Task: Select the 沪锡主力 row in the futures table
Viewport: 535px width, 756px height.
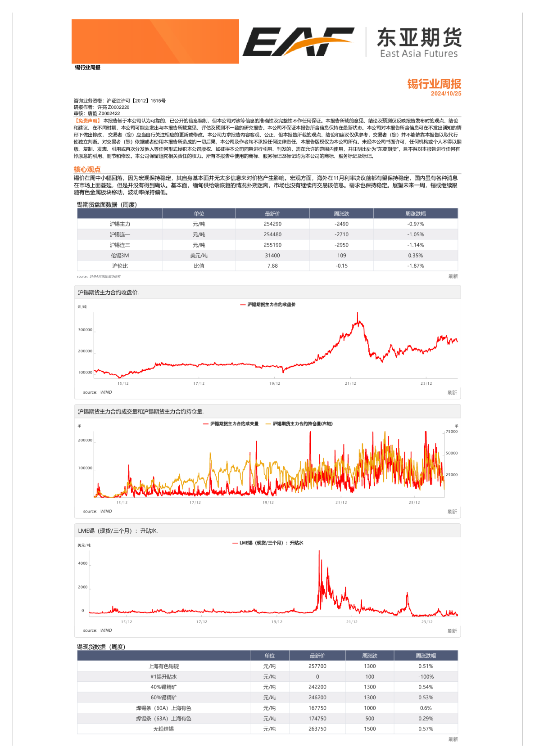Action: pyautogui.click(x=120, y=224)
